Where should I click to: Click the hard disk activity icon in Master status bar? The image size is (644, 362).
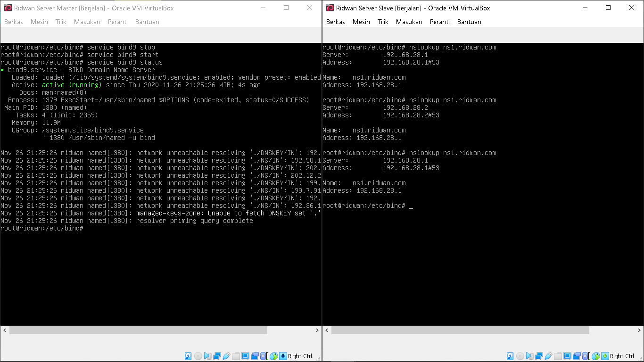pos(188,356)
